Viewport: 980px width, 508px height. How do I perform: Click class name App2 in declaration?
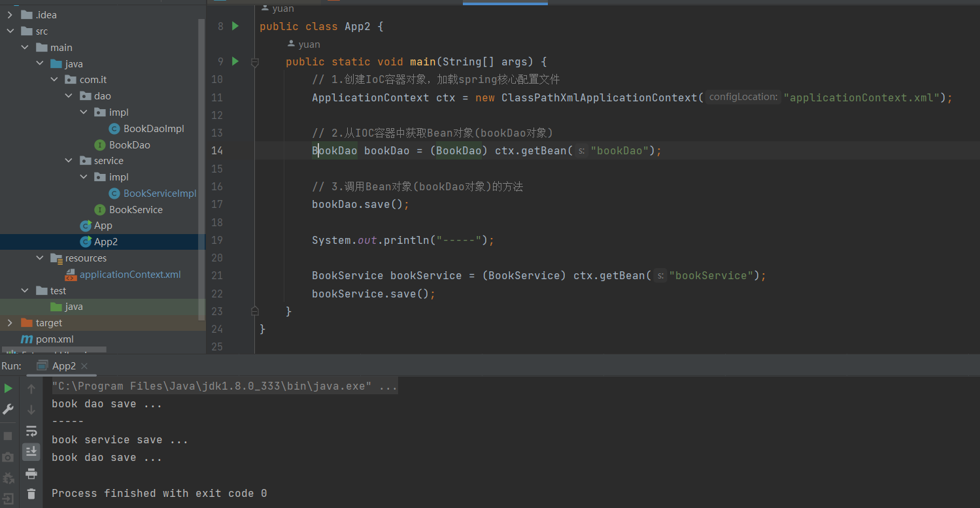(358, 27)
